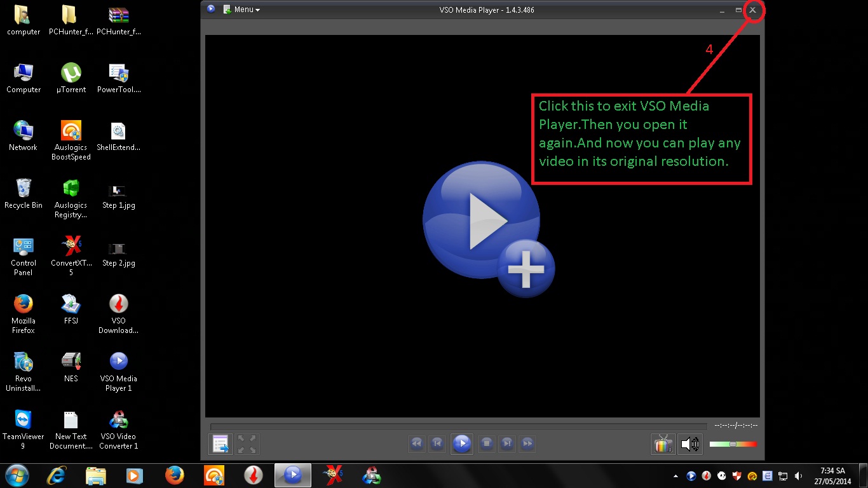Click the next track button
Screen dimensions: 868x488
[x=507, y=444]
